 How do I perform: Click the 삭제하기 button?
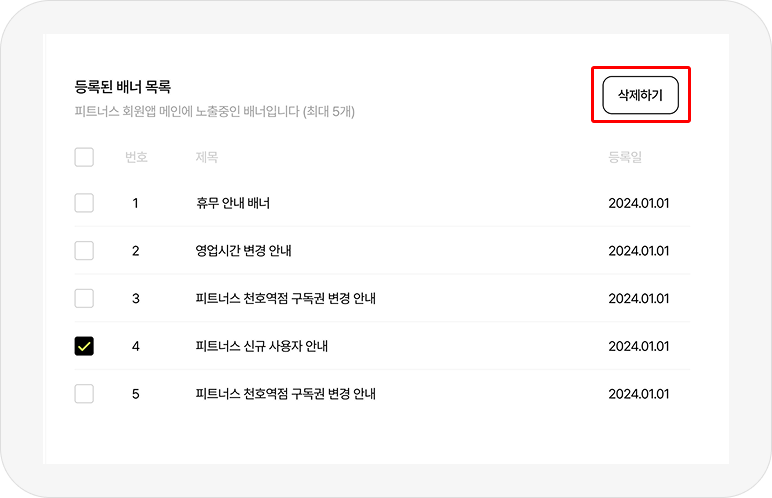[641, 95]
